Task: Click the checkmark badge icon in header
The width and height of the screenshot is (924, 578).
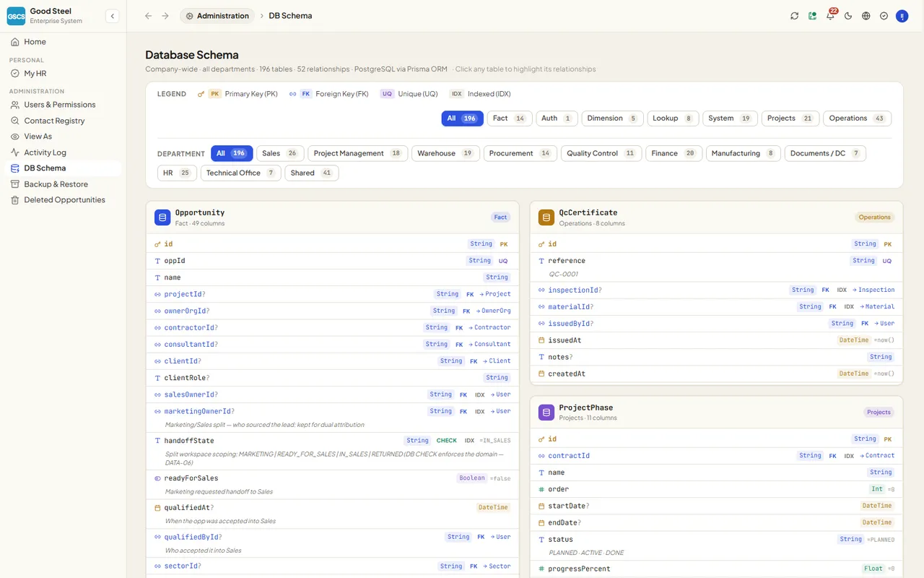Action: point(884,16)
